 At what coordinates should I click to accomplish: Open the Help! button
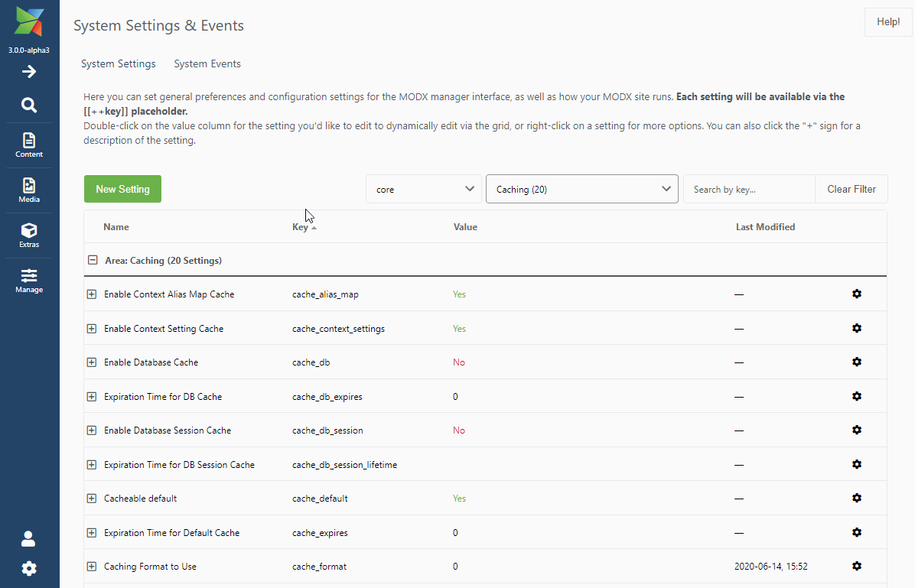click(x=888, y=22)
